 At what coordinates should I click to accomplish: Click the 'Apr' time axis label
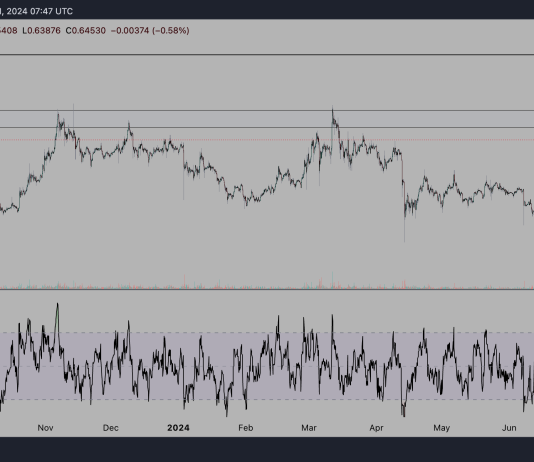pyautogui.click(x=376, y=428)
